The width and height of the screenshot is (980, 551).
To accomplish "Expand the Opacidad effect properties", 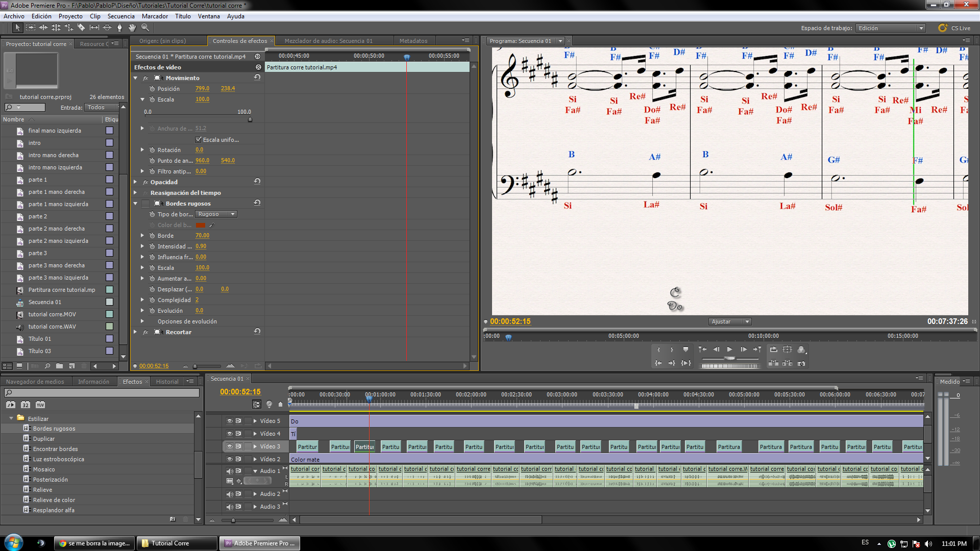I will point(135,182).
